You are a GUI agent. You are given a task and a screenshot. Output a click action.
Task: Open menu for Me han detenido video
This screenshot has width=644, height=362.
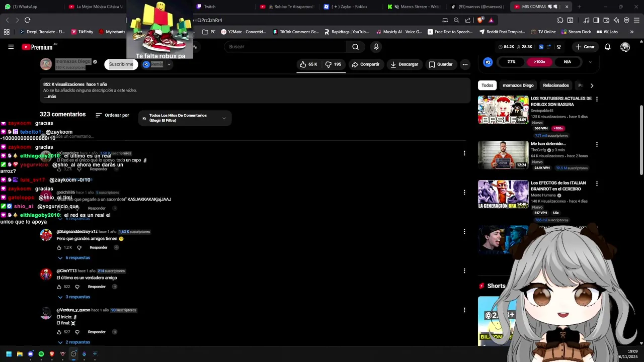[597, 144]
